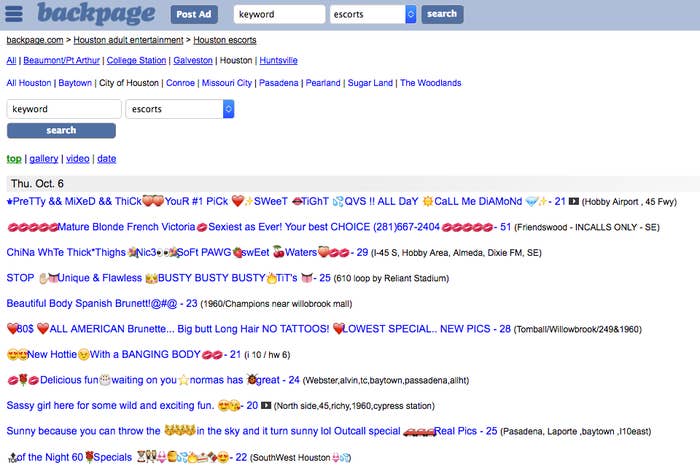Click the video icon on the Hobby Airport listing
Image resolution: width=700 pixels, height=468 pixels.
[574, 202]
